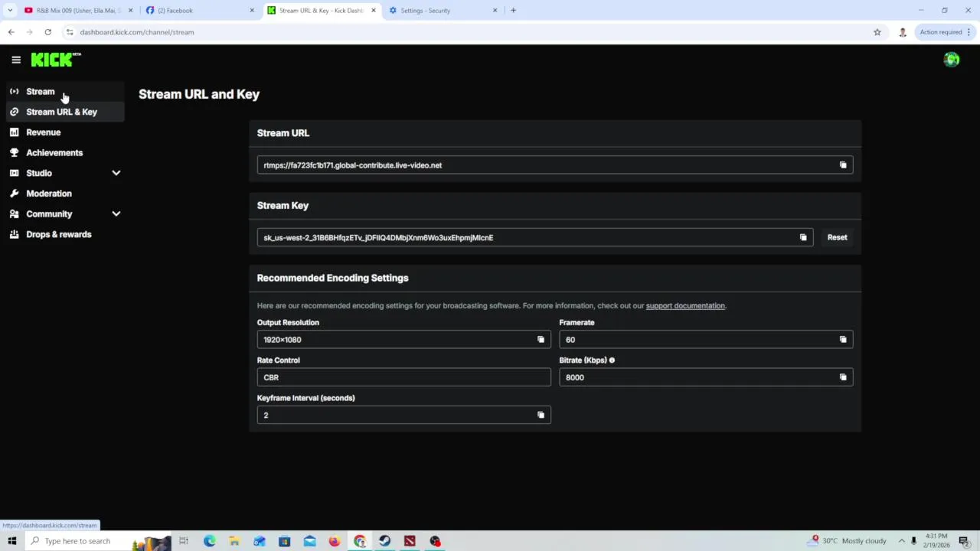Click the Stream Key text field
The width and height of the screenshot is (980, 551).
click(535, 237)
